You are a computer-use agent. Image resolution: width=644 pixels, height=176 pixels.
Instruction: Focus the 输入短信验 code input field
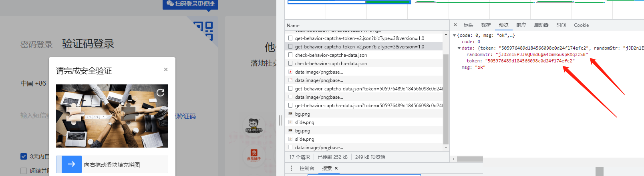tap(34, 116)
